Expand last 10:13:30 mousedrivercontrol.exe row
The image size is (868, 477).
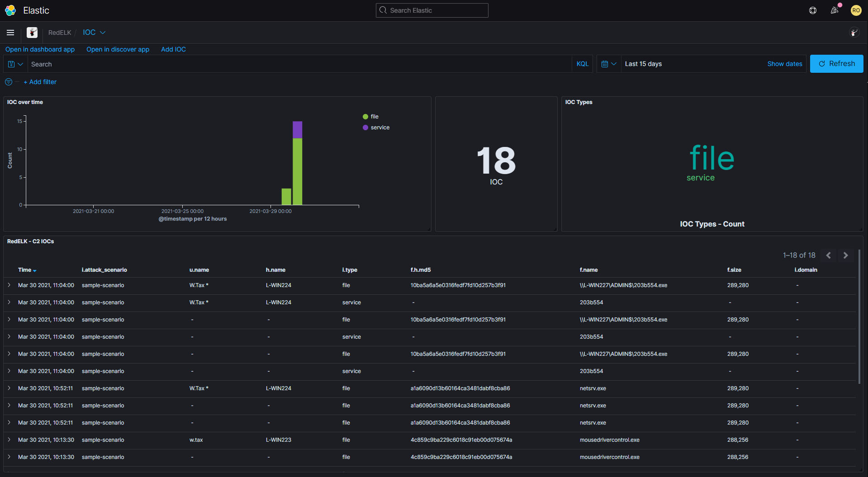[x=9, y=457]
